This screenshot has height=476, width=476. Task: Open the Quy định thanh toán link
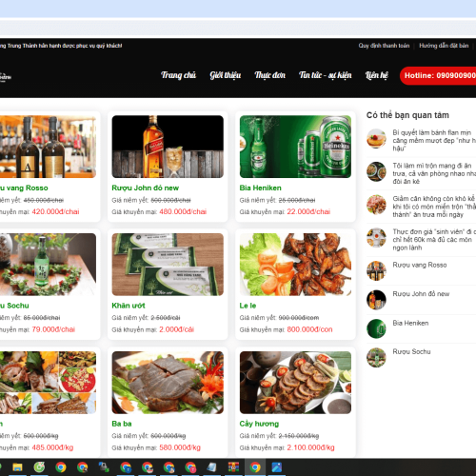(384, 46)
